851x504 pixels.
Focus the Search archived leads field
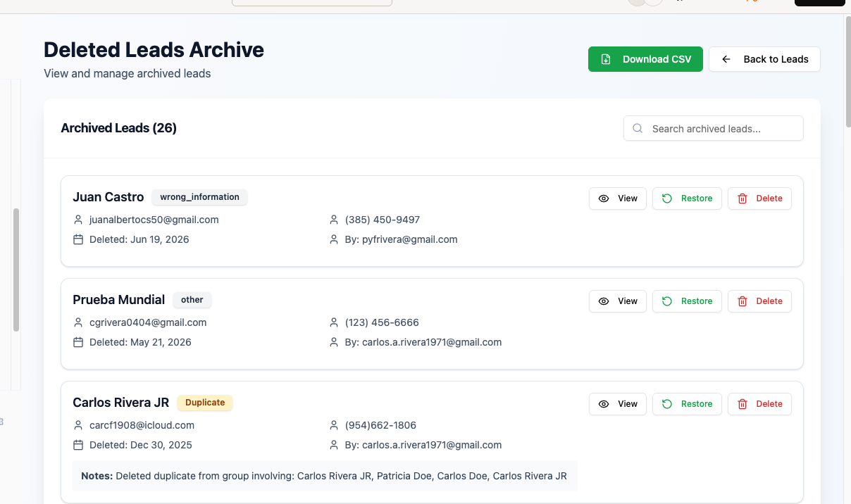pos(713,128)
